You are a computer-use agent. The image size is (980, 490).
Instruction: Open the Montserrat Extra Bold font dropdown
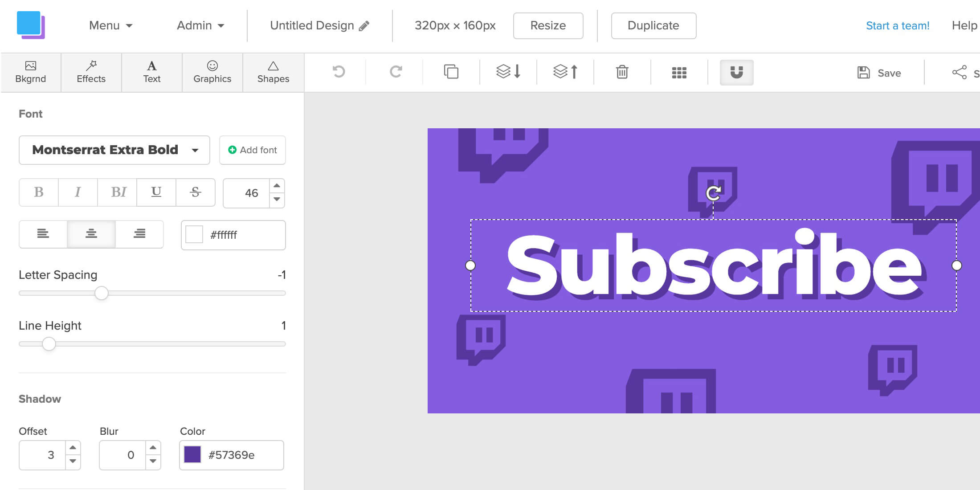[114, 150]
